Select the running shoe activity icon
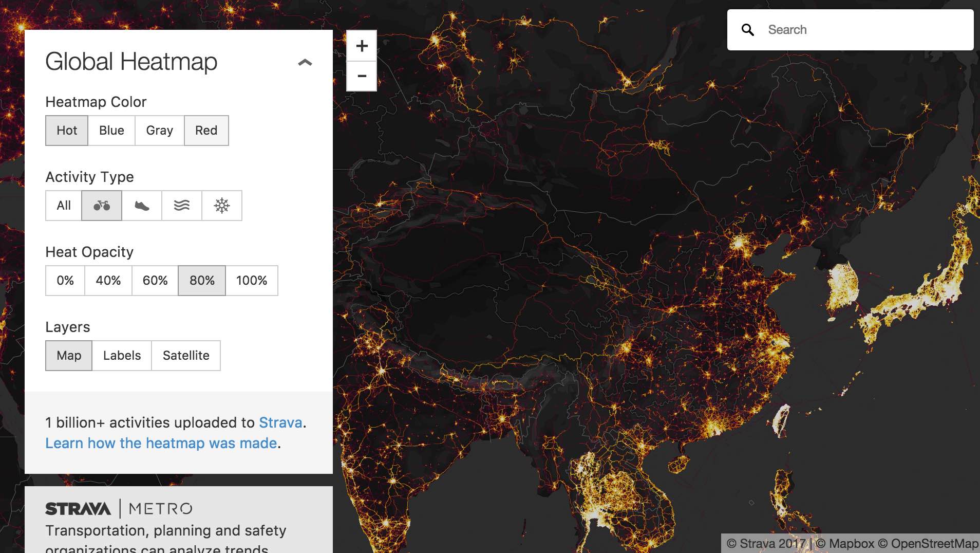The height and width of the screenshot is (553, 980). 142,206
